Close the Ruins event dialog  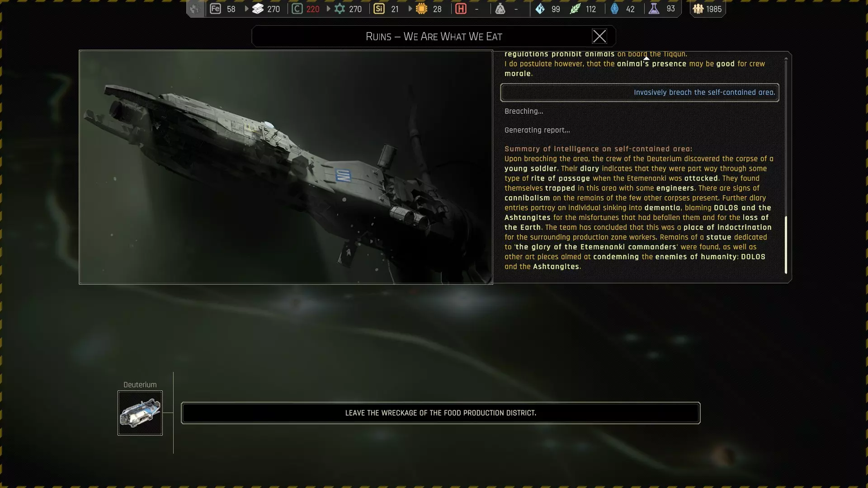pyautogui.click(x=599, y=36)
